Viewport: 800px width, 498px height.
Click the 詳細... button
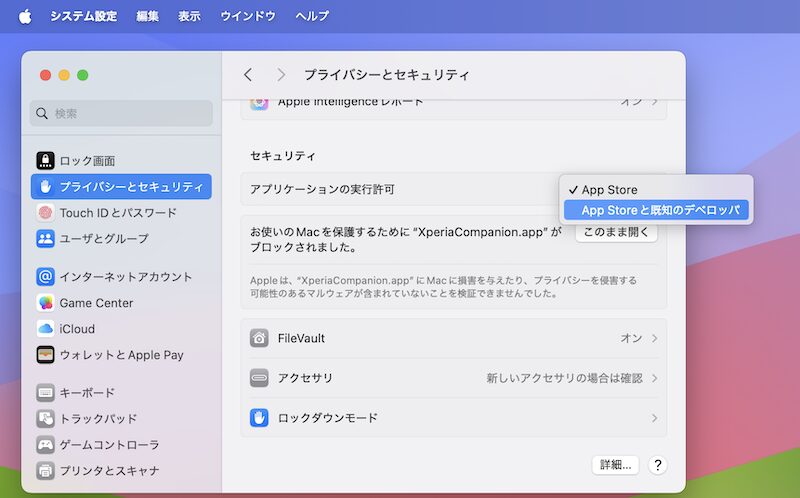coord(615,465)
